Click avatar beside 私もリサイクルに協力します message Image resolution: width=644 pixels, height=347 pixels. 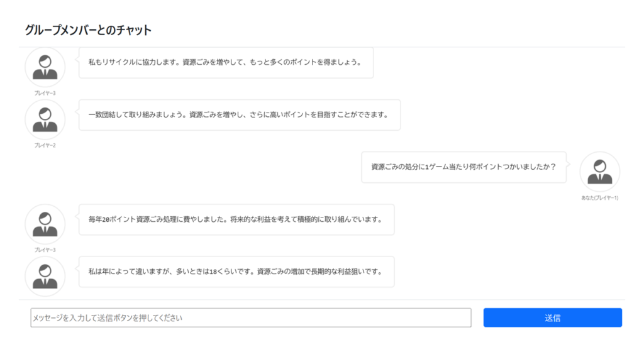[x=45, y=67]
